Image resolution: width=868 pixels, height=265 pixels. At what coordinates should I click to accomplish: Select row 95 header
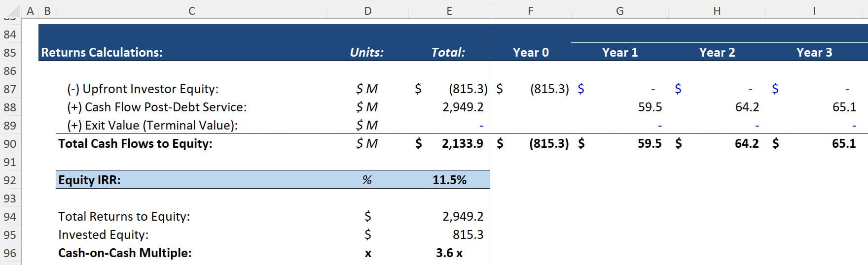[10, 235]
